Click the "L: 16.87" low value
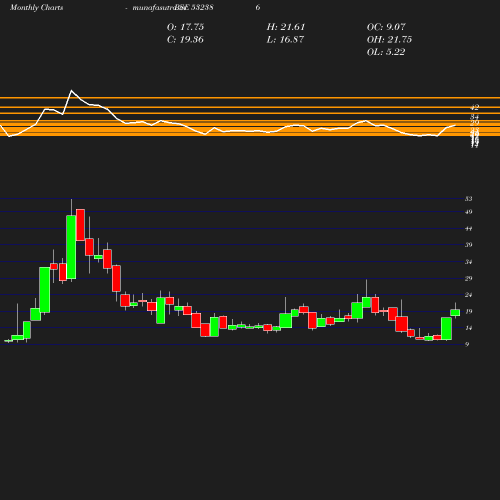 click(x=285, y=40)
